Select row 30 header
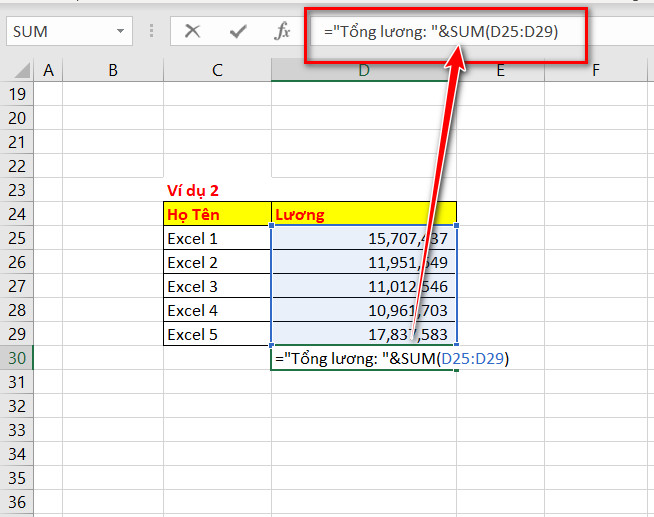Image resolution: width=654 pixels, height=517 pixels. [17, 358]
